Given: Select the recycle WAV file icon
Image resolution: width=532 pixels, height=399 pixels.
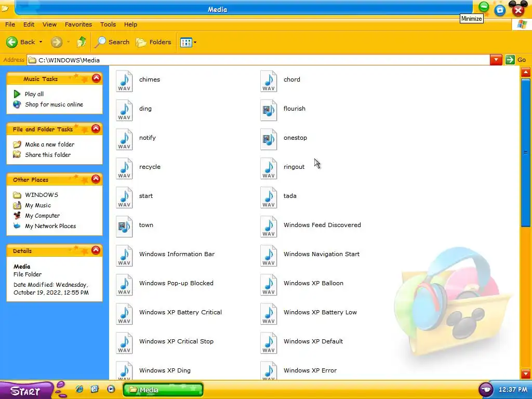Looking at the screenshot, I should 124,168.
